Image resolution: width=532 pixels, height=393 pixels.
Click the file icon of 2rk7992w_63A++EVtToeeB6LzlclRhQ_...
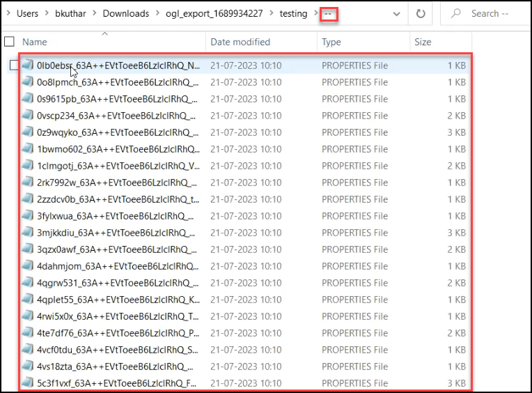point(28,182)
